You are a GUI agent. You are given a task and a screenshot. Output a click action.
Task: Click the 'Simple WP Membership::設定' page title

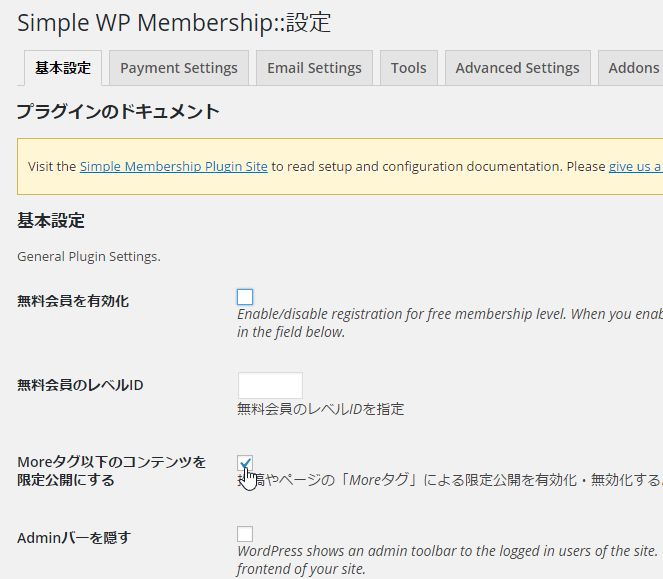tap(174, 22)
